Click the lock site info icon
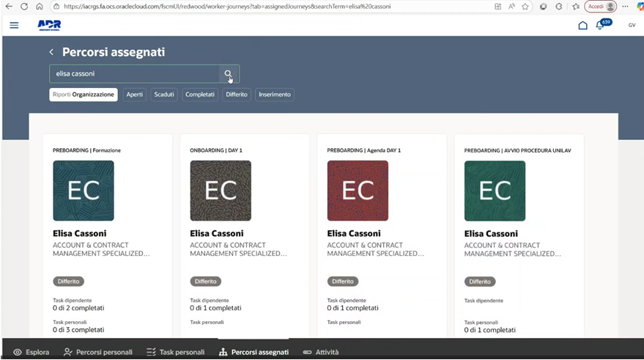Screen dimensions: 644x360 click(56, 7)
